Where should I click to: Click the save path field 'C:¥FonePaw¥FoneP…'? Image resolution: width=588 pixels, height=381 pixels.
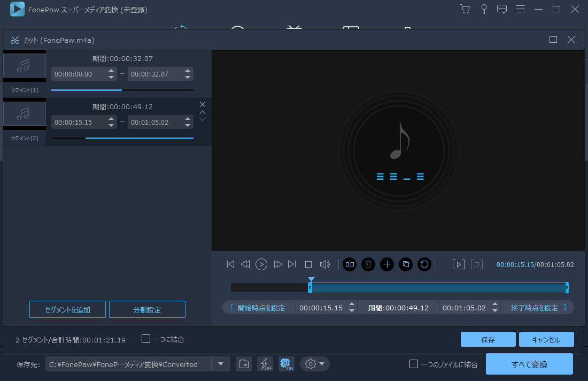pyautogui.click(x=129, y=364)
